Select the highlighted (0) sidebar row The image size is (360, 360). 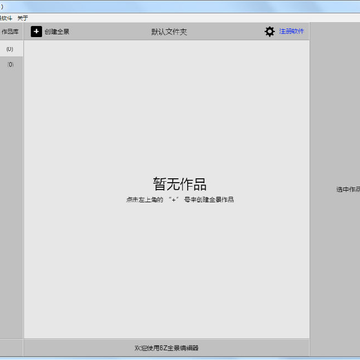click(x=11, y=49)
